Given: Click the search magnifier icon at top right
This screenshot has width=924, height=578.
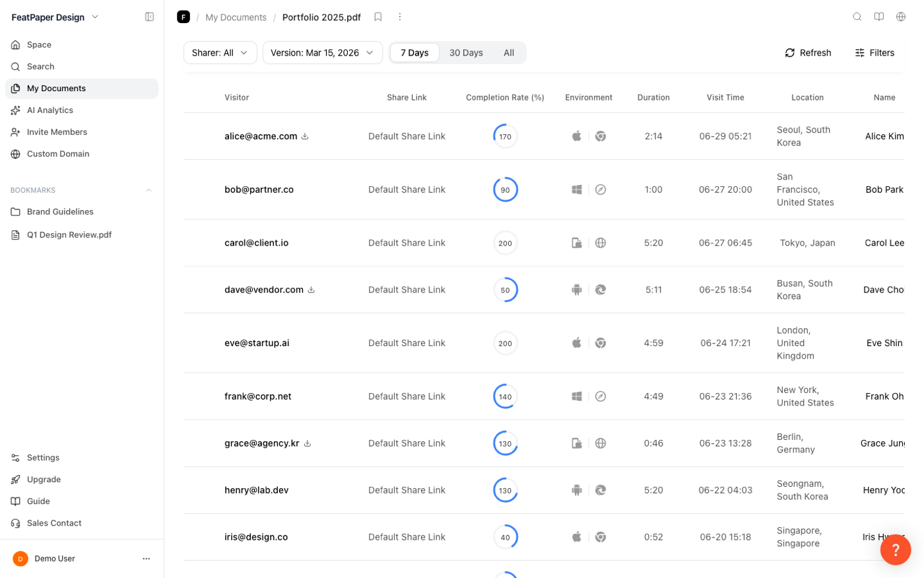Looking at the screenshot, I should [x=857, y=17].
